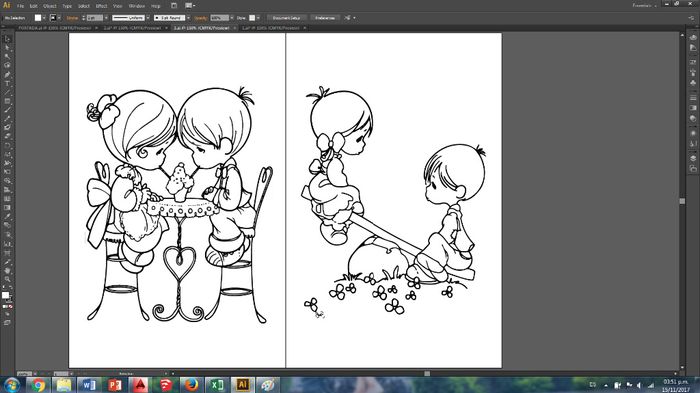Toggle the Change Screen Mode button

[x=7, y=322]
